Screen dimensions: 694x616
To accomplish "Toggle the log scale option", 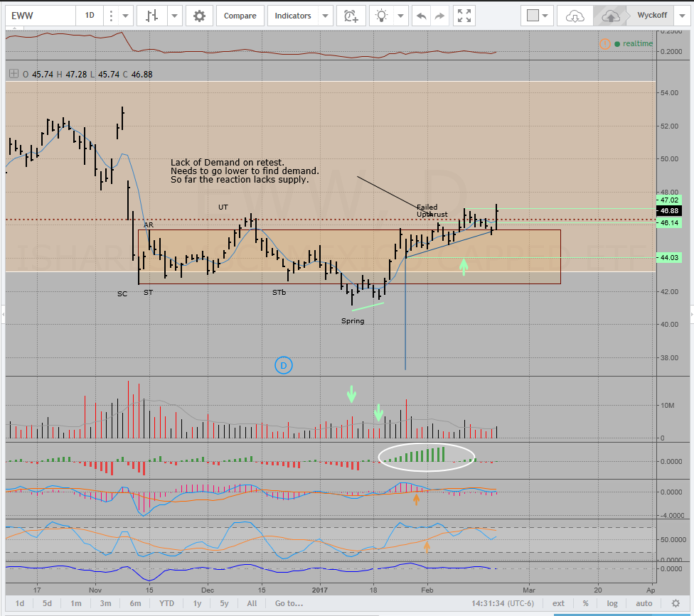I will (612, 603).
